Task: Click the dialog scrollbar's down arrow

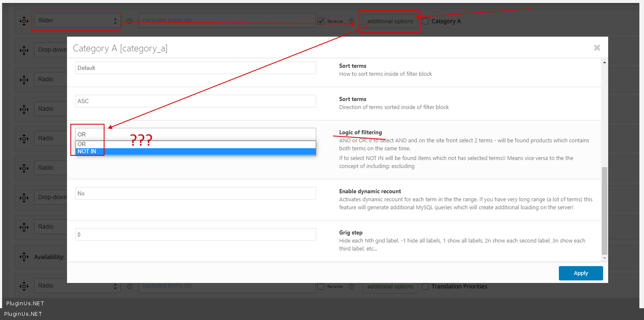Action: (604, 258)
